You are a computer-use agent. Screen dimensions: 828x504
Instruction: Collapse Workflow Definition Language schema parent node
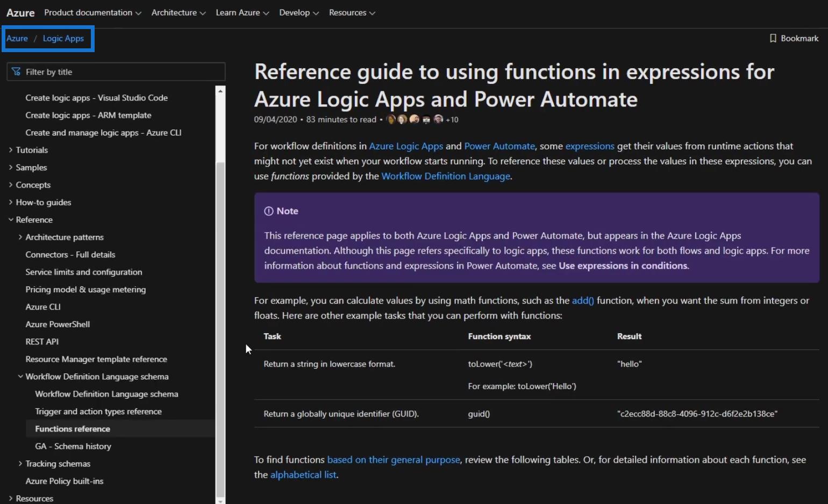tap(20, 377)
